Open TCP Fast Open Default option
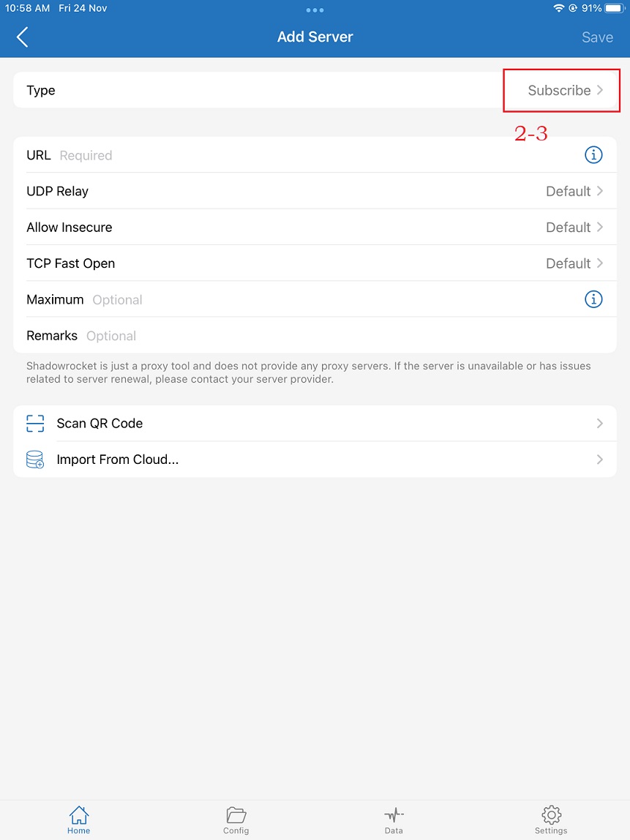The height and width of the screenshot is (840, 630). [x=574, y=263]
